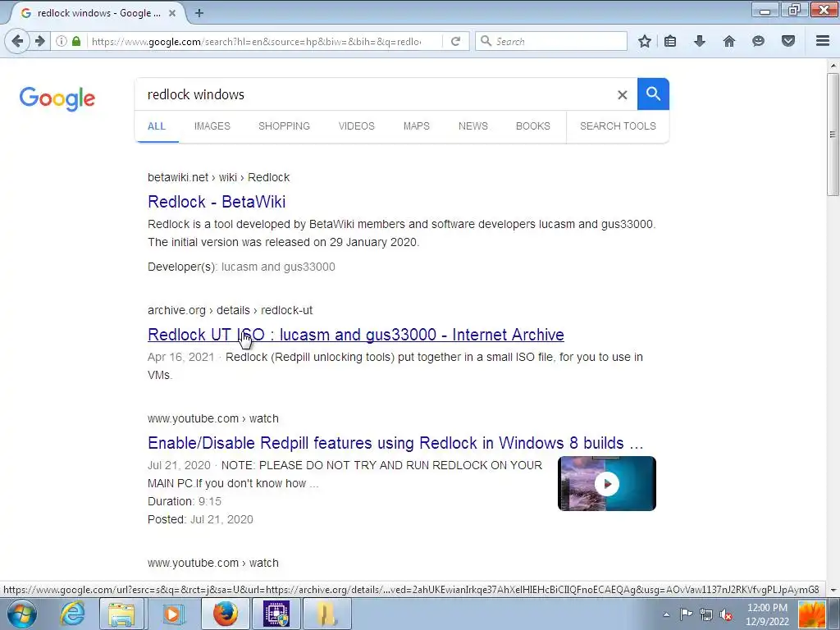Launch Internet Explorer from the taskbar
This screenshot has height=630, width=840.
[72, 614]
